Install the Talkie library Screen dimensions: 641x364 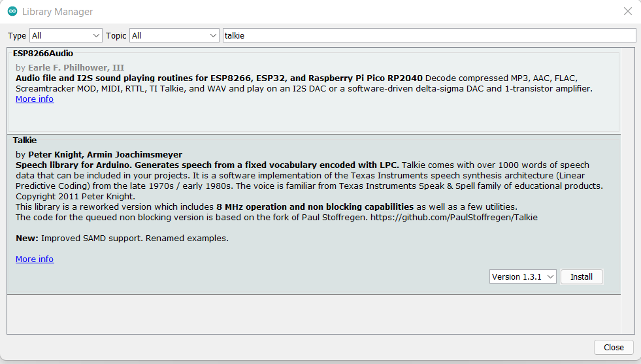point(582,277)
